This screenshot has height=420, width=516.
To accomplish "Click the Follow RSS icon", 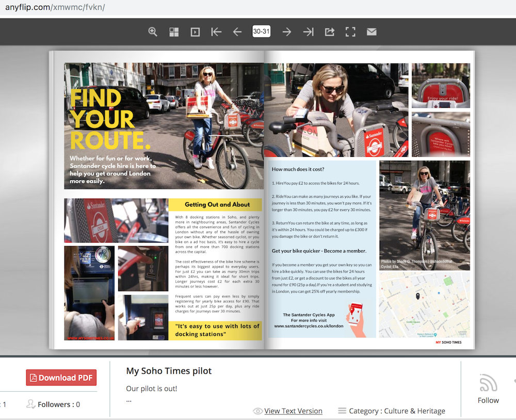I will (x=488, y=383).
